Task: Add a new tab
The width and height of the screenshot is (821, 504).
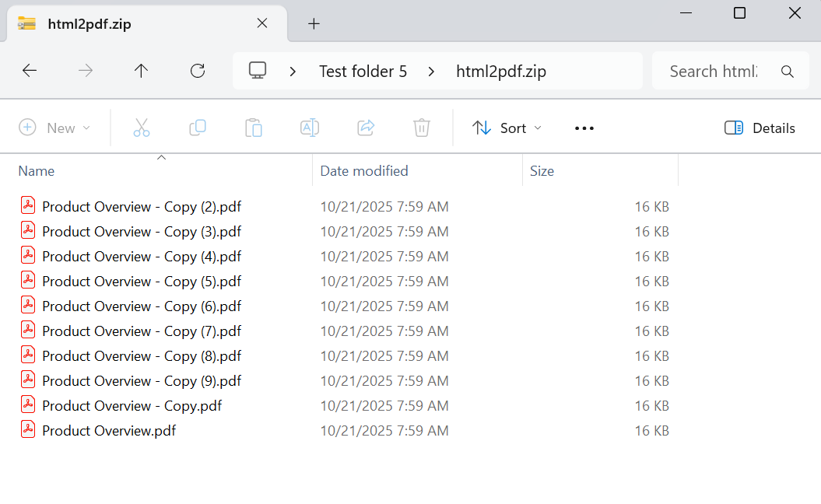Action: coord(314,23)
